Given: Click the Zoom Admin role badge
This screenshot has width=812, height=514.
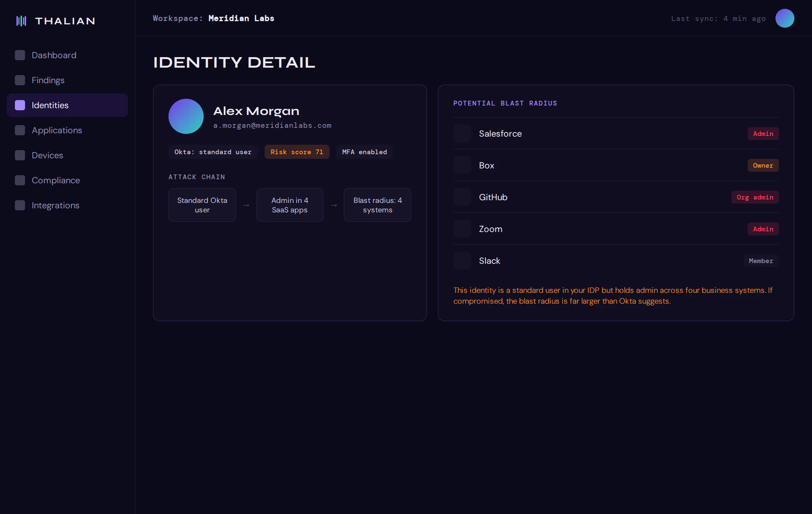Looking at the screenshot, I should pos(763,229).
